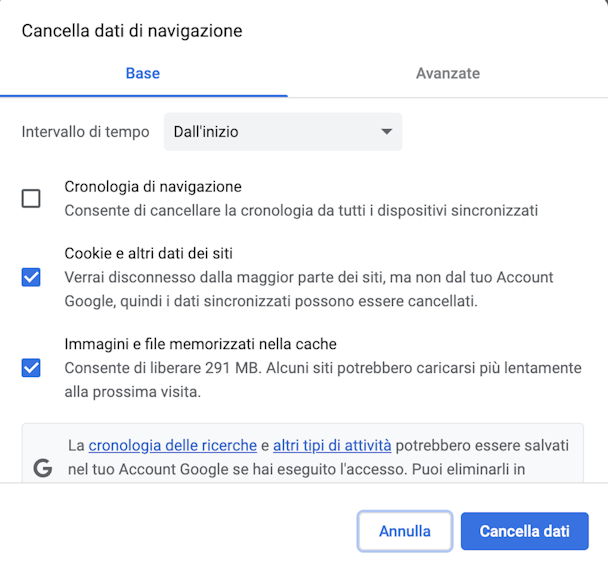This screenshot has height=567, width=608.
Task: Open the Intervallo di tempo combo box
Action: coord(283,132)
